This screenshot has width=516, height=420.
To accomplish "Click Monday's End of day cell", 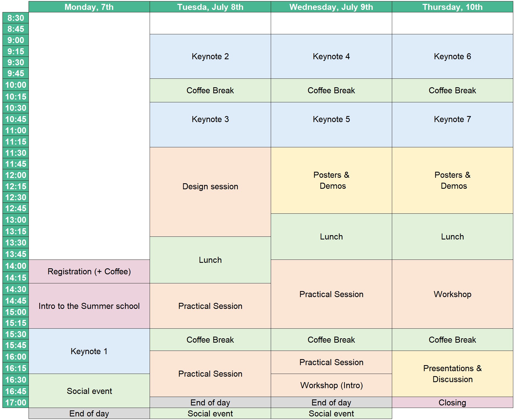I will tap(89, 413).
